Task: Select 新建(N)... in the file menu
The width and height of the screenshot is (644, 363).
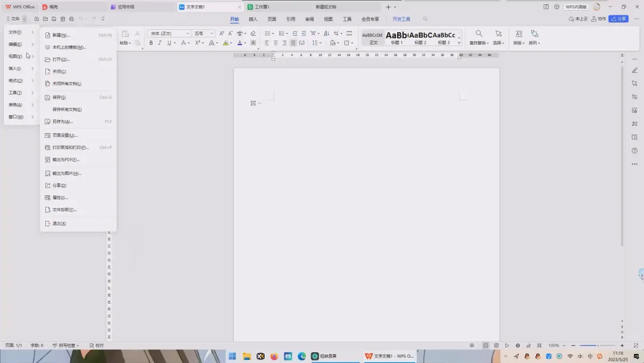Action: [78, 35]
